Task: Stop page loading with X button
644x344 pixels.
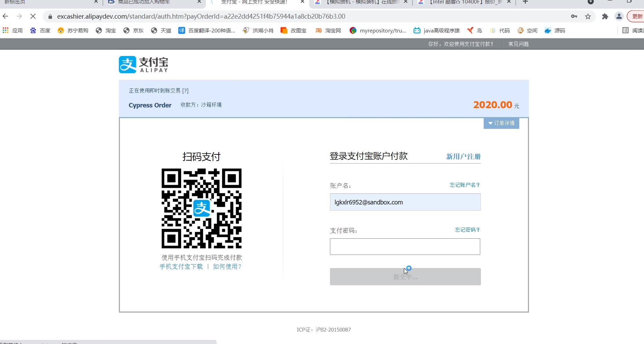Action: tap(33, 16)
